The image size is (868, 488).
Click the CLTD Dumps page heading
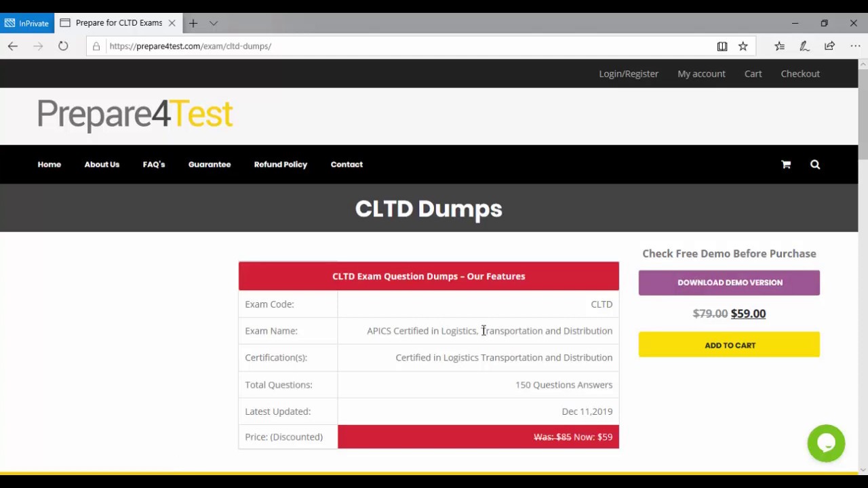429,209
